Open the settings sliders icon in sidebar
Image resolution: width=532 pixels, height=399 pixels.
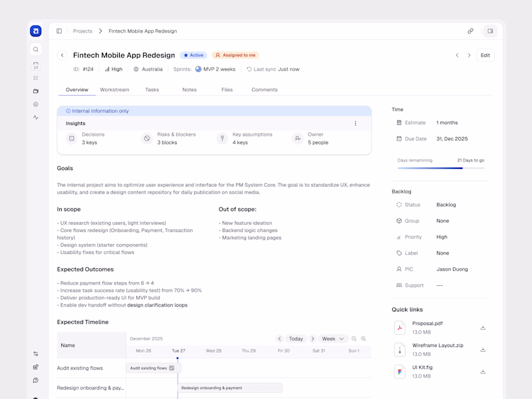36,354
